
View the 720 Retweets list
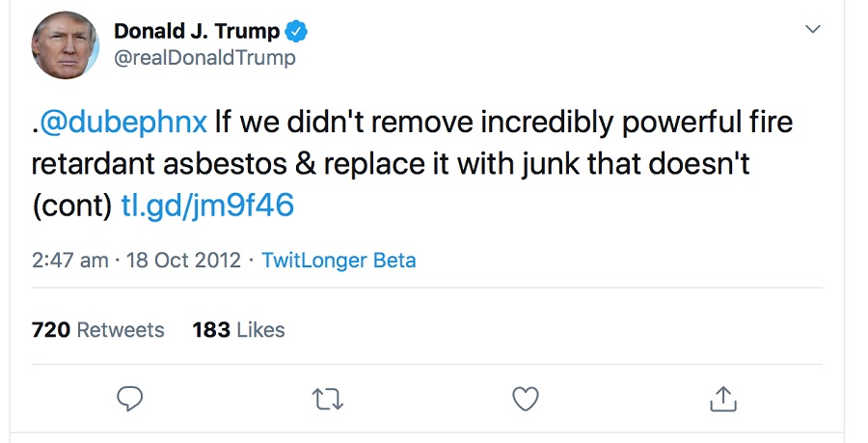(x=98, y=330)
